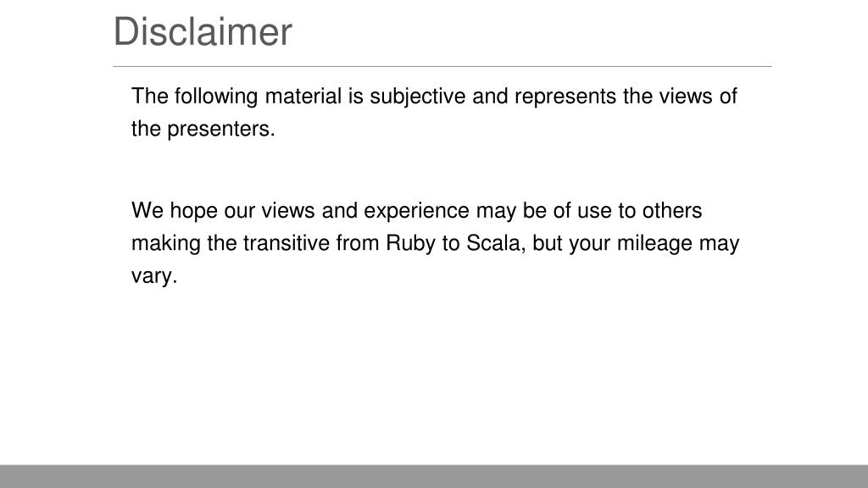Click the word 'presenters' in first paragraph

coord(219,129)
